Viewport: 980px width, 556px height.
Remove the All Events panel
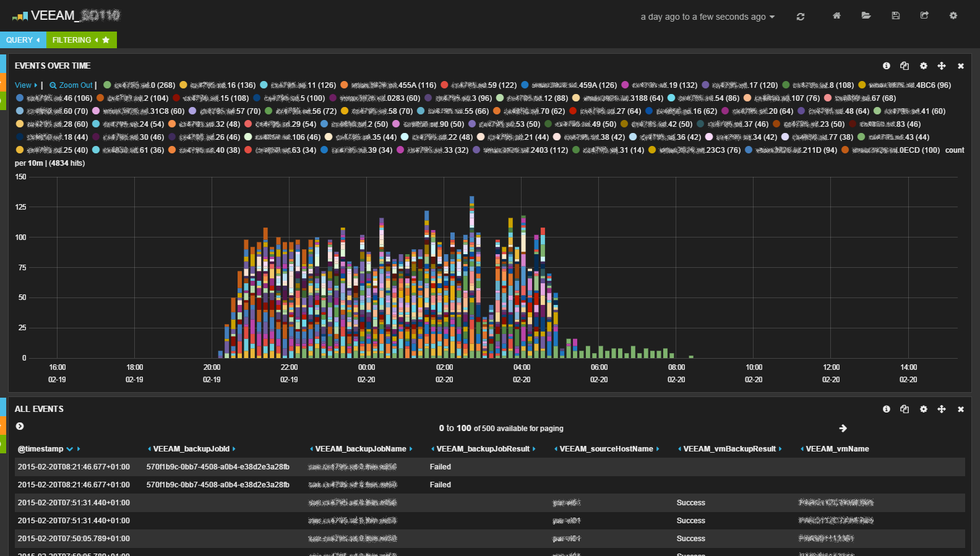(x=961, y=409)
